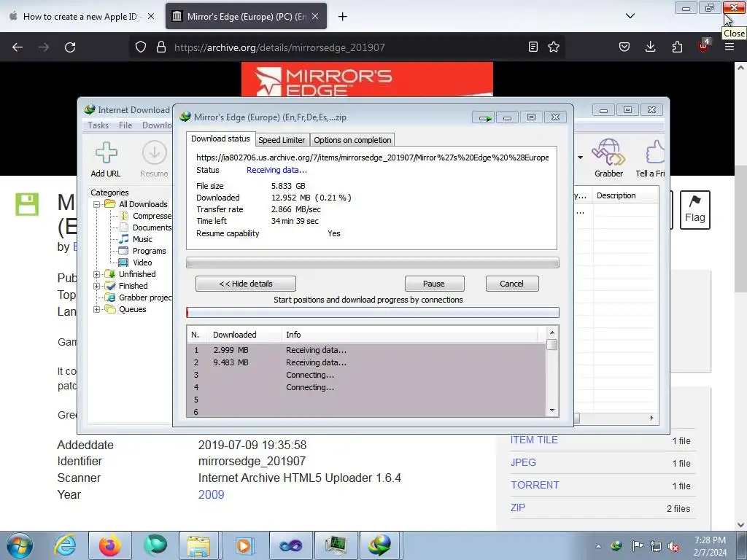Screen dimensions: 747x560
Task: Click the Firefox taskbar icon
Action: (x=110, y=545)
